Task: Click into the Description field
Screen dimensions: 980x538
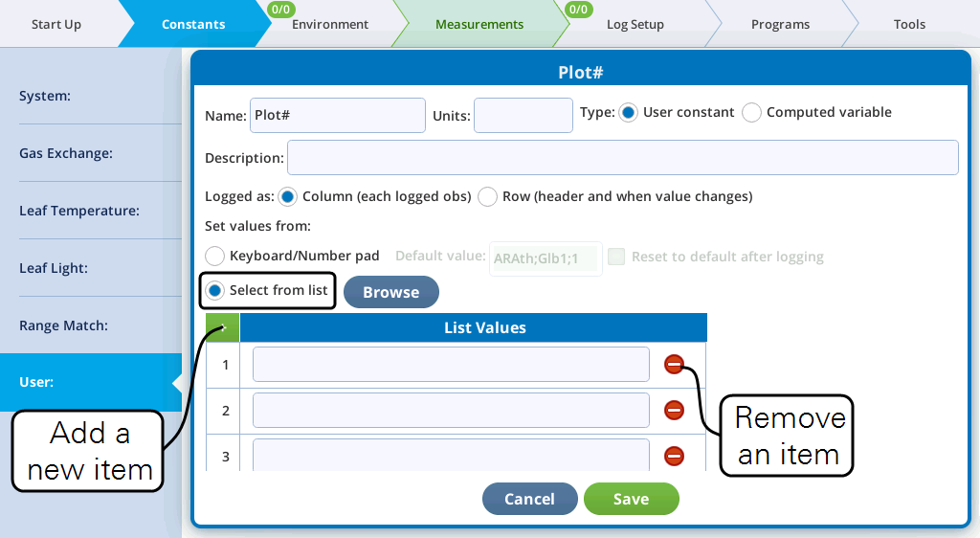Action: (x=622, y=157)
